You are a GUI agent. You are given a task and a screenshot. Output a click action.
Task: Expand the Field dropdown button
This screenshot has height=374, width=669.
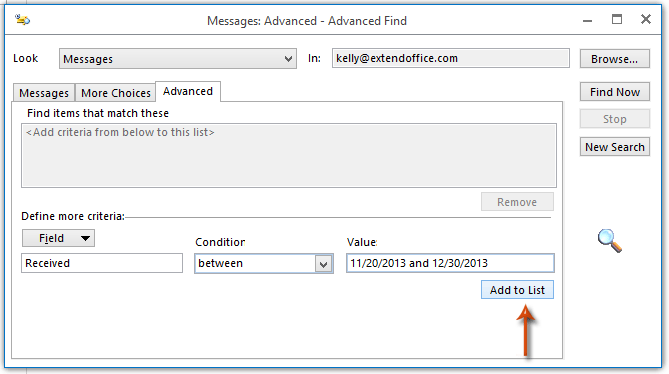click(58, 238)
